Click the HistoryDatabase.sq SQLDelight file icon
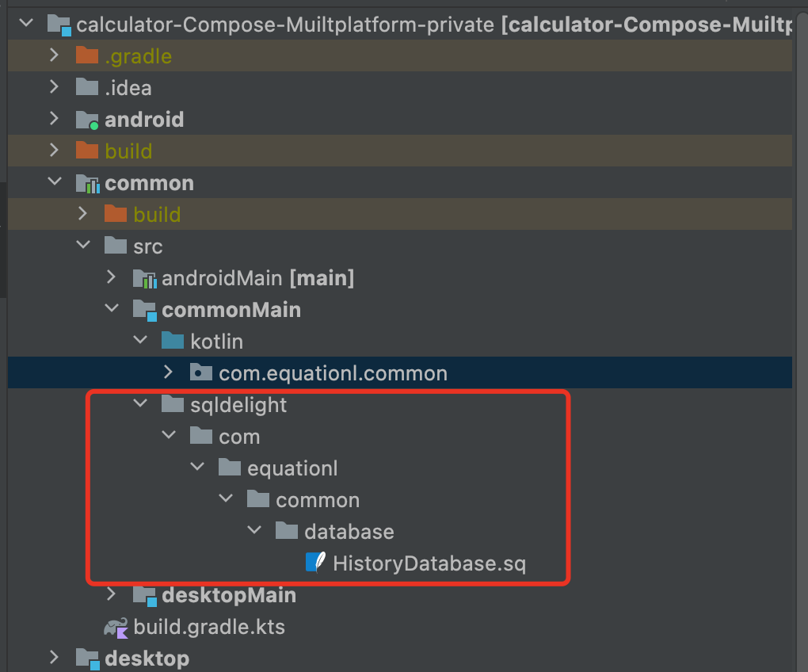The width and height of the screenshot is (808, 672). (x=315, y=563)
